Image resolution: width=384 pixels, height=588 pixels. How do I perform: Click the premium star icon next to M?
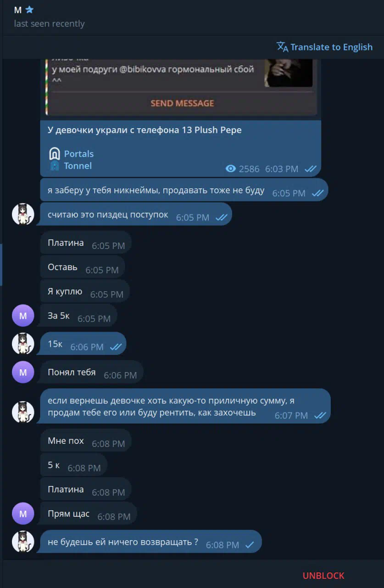click(29, 10)
